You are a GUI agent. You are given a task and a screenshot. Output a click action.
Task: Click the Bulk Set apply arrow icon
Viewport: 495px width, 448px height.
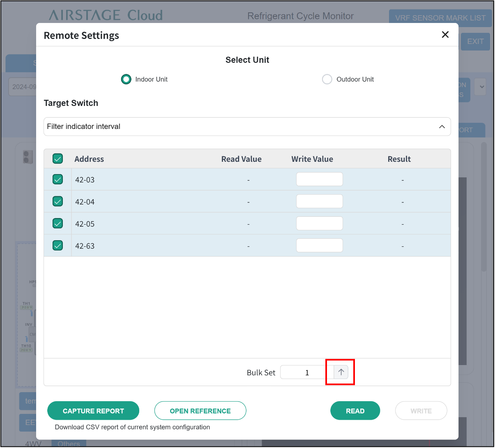341,372
